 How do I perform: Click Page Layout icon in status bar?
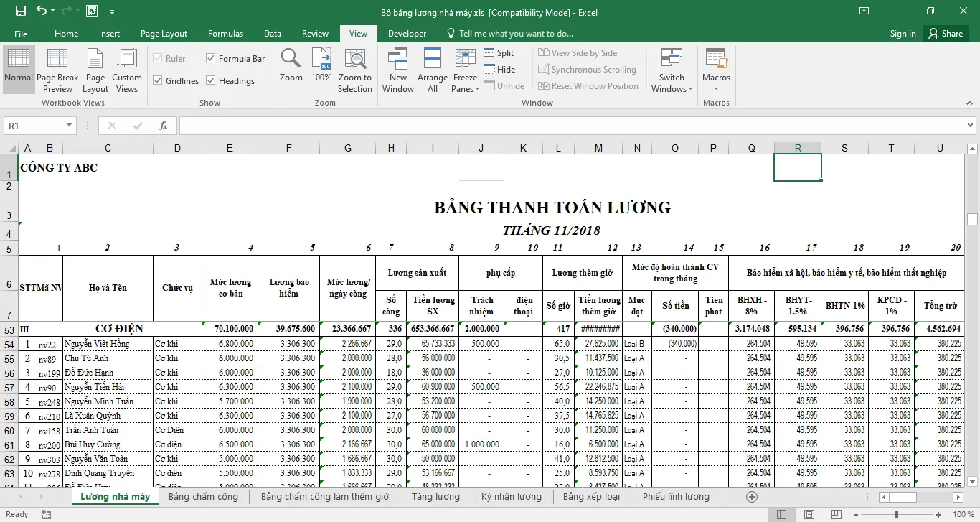coord(809,514)
